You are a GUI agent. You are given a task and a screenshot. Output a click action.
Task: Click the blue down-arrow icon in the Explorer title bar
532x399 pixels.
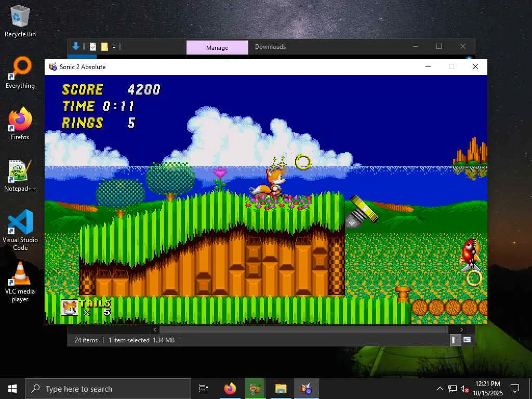coord(76,46)
